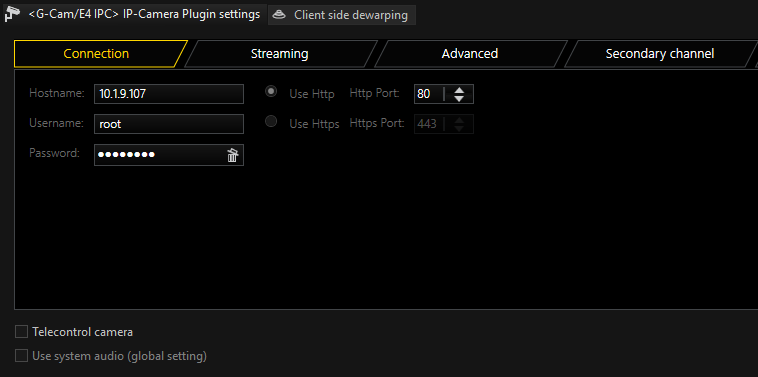Click the Https Port up arrow
The width and height of the screenshot is (758, 377).
click(x=459, y=119)
